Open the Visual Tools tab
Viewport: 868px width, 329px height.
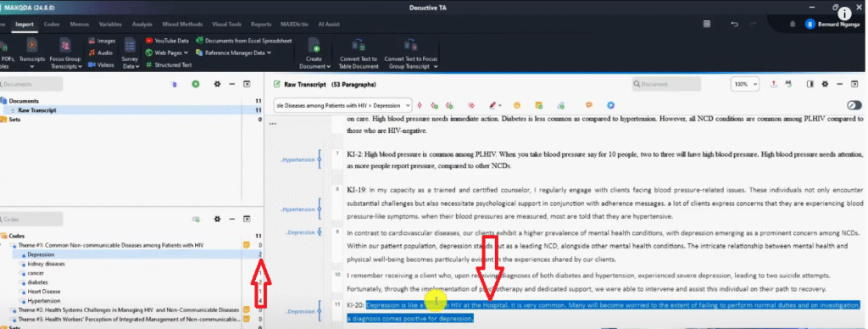227,25
